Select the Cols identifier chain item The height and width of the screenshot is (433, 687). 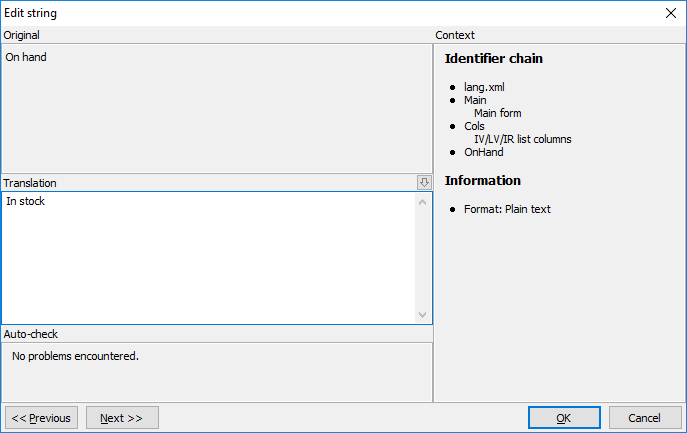pyautogui.click(x=474, y=126)
